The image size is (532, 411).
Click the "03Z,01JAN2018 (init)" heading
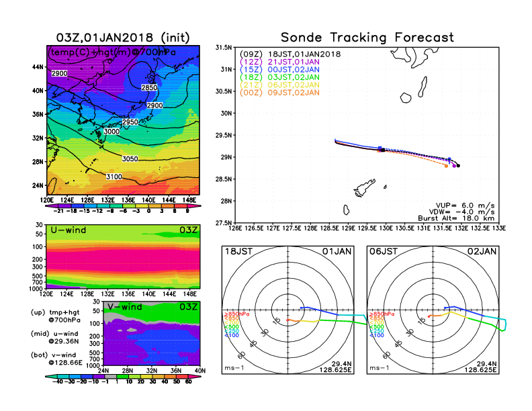point(122,38)
